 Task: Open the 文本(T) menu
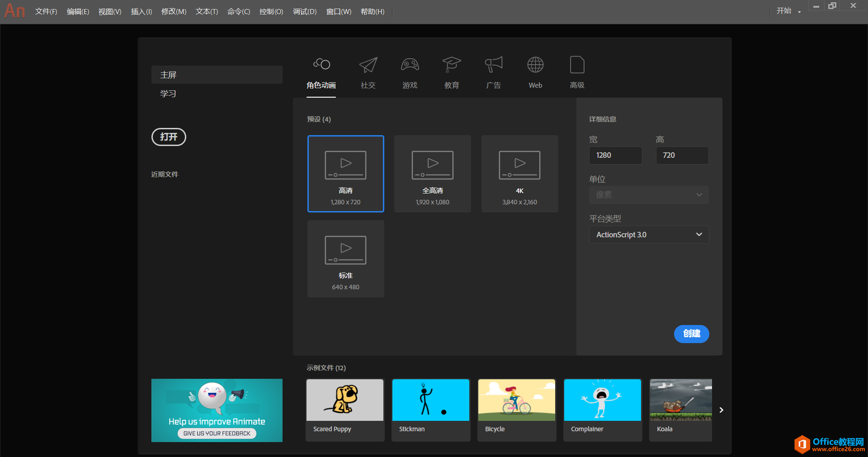[x=207, y=11]
